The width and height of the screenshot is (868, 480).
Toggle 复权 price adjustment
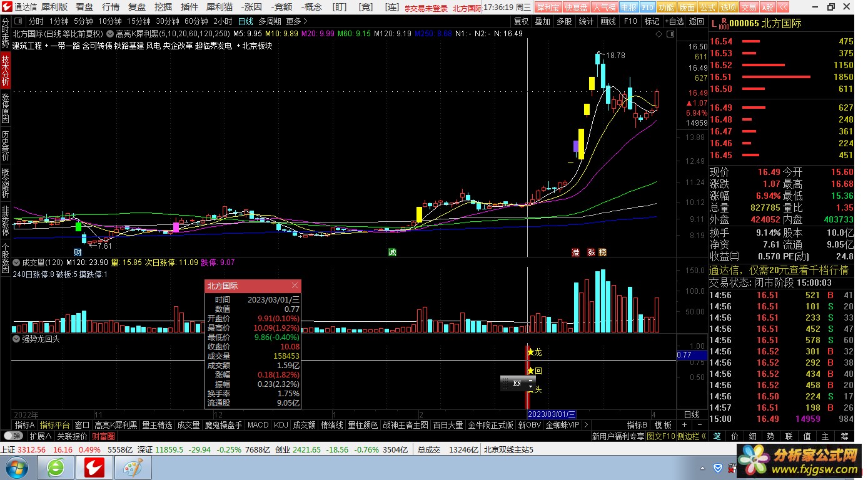pos(522,21)
